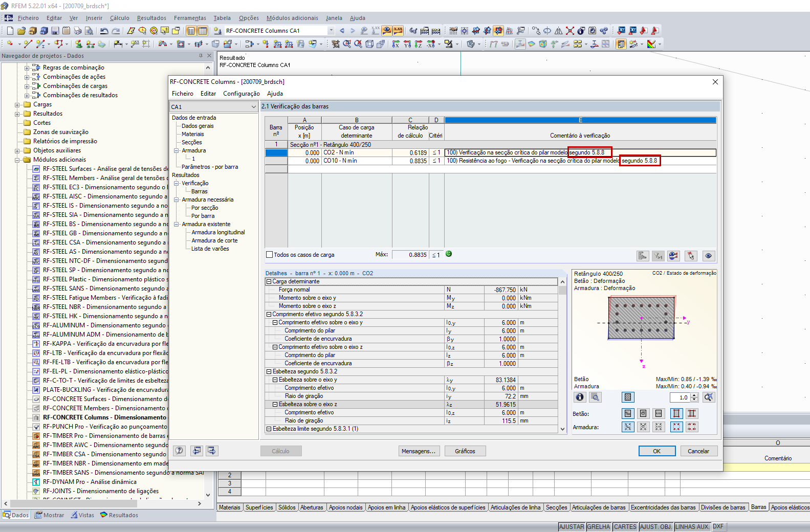The image size is (810, 532).
Task: Click the navigator horizontal scrollbar right arrow
Action: point(200,504)
